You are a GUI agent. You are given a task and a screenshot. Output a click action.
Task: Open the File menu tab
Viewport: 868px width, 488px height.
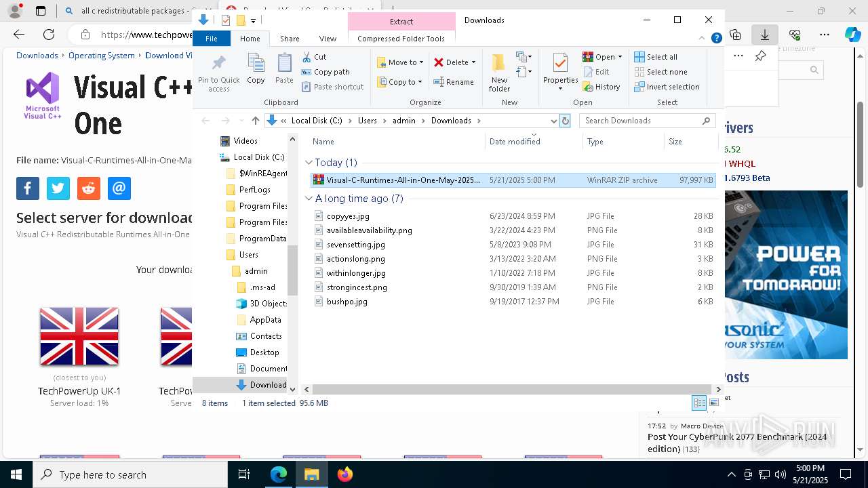tap(212, 39)
